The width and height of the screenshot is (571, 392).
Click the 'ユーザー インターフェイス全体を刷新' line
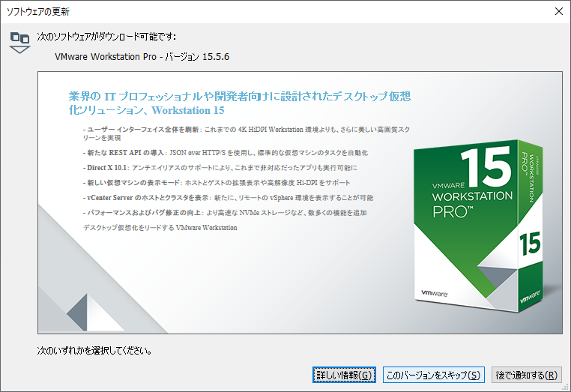pos(247,133)
